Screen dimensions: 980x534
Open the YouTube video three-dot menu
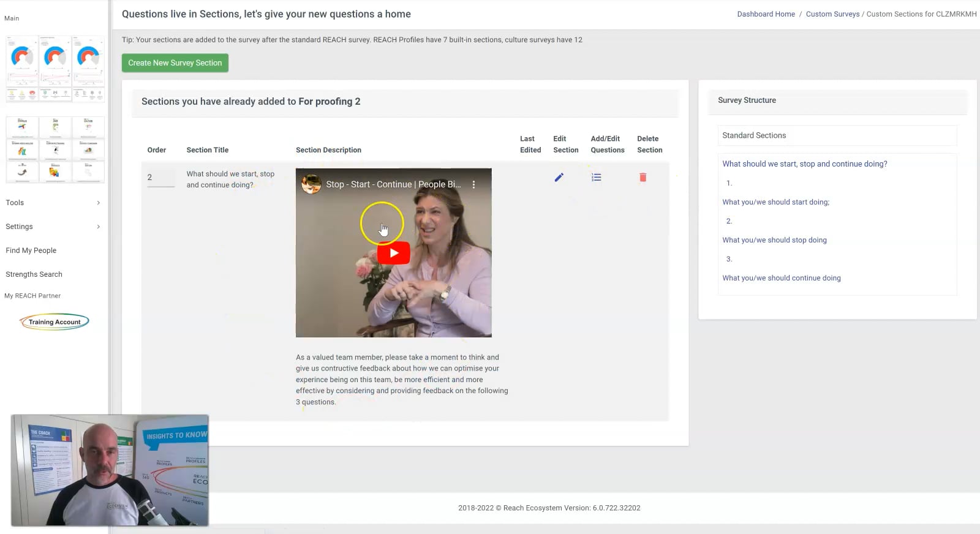[x=473, y=184]
